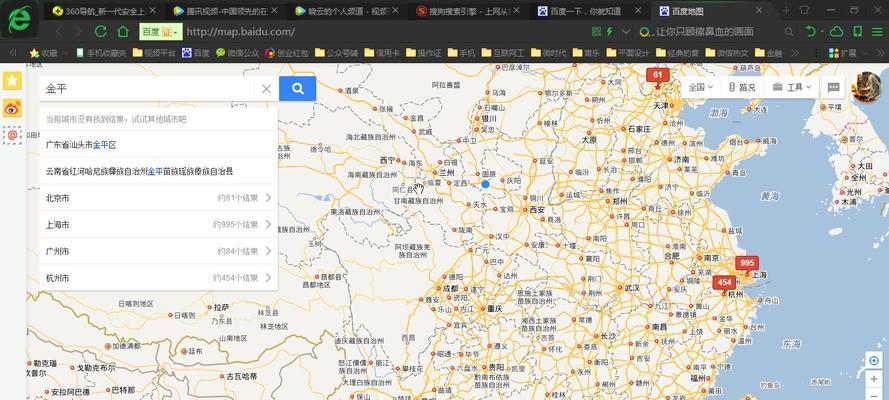The height and width of the screenshot is (400, 889).
Task: Toggle the 路况 traffic layer
Action: click(x=742, y=87)
